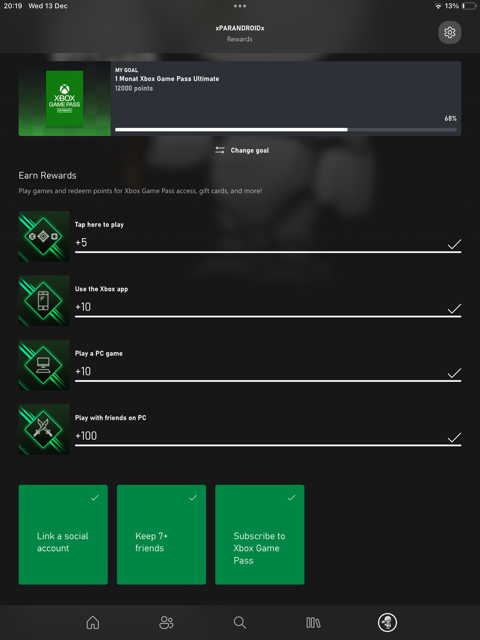Open the profile avatar tab
Screen dimensions: 480x640
[x=387, y=622]
